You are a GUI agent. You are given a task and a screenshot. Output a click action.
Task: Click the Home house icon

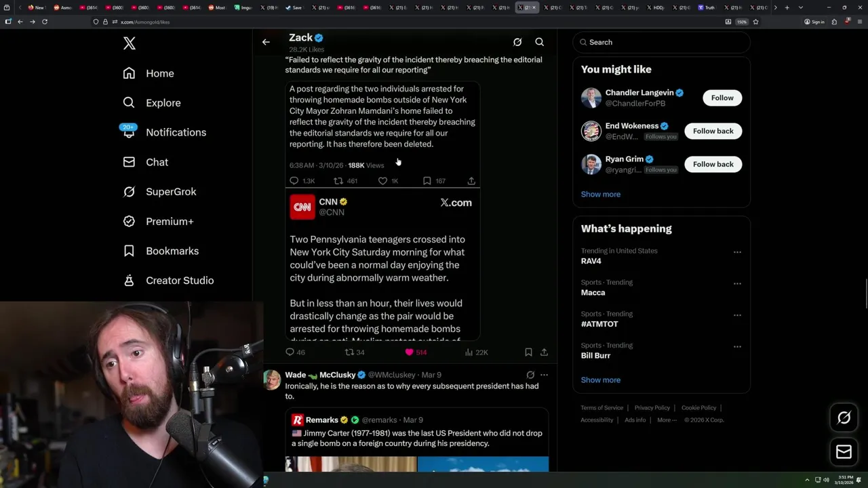pyautogui.click(x=129, y=73)
